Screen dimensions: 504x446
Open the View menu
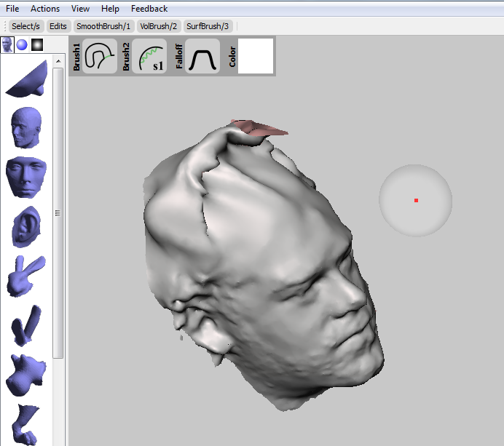click(80, 9)
